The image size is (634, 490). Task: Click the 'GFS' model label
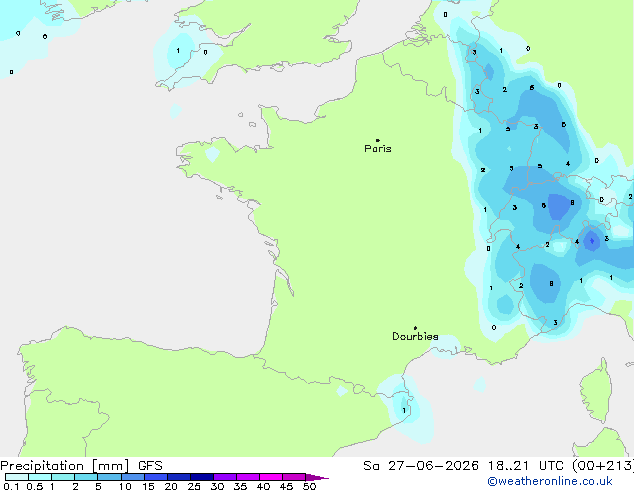tap(150, 466)
